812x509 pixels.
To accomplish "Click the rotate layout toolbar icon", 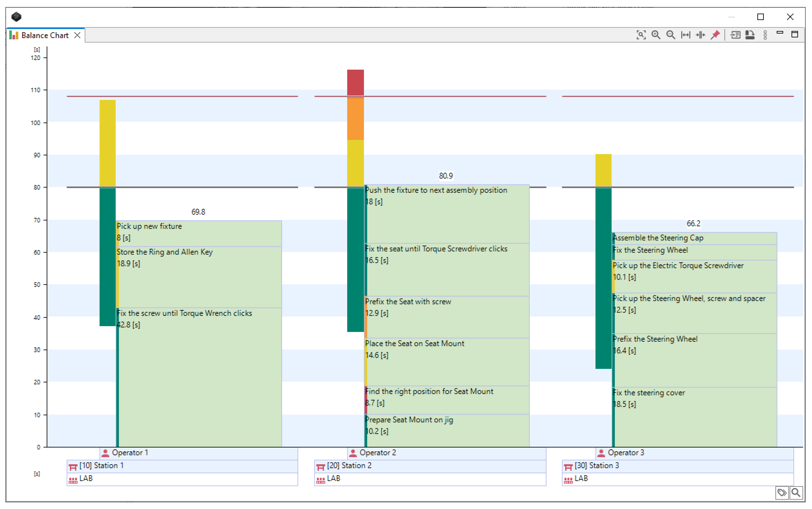I will [x=750, y=35].
